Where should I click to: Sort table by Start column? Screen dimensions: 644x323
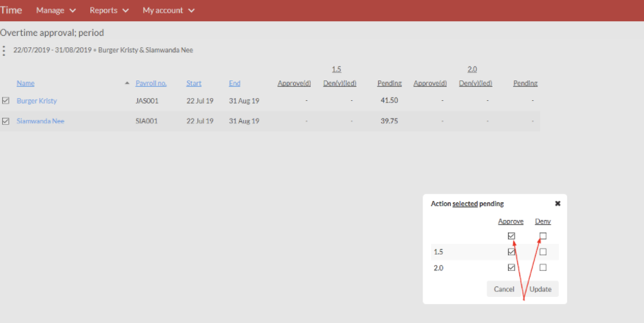pyautogui.click(x=194, y=83)
